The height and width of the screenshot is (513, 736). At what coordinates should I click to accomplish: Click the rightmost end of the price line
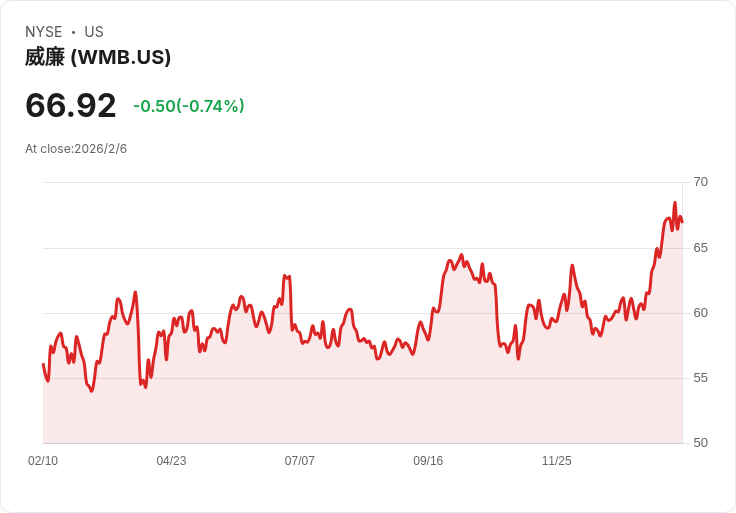point(682,222)
